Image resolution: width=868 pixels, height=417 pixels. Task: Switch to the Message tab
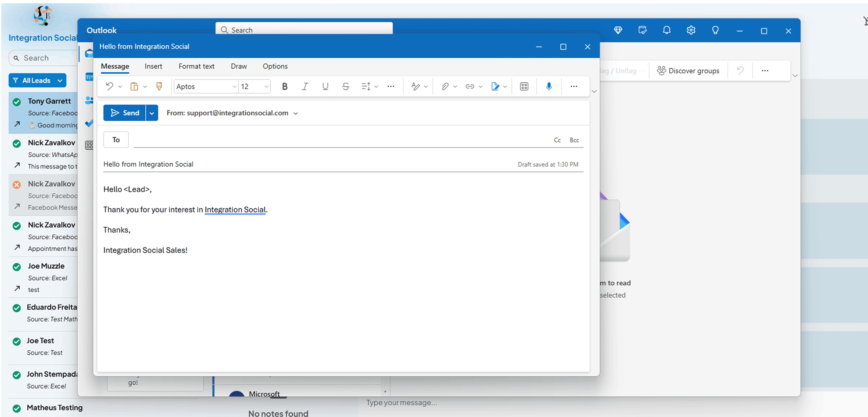[x=115, y=66]
